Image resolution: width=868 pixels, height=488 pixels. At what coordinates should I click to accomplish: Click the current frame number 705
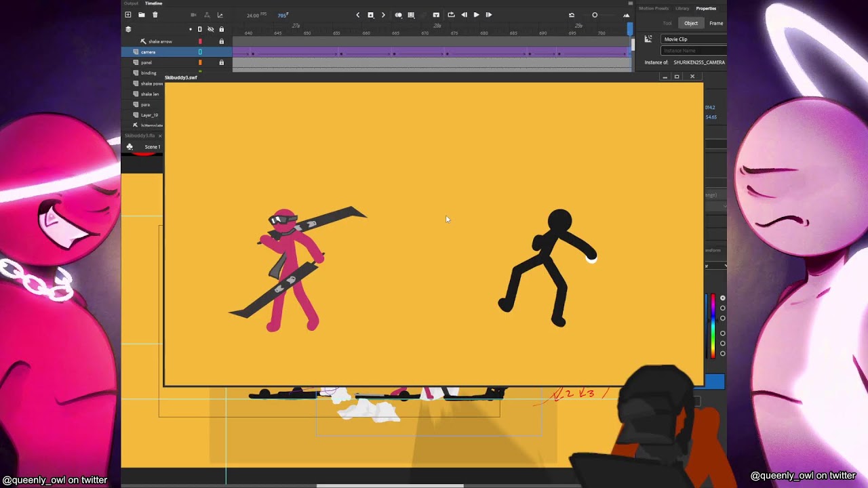[283, 15]
